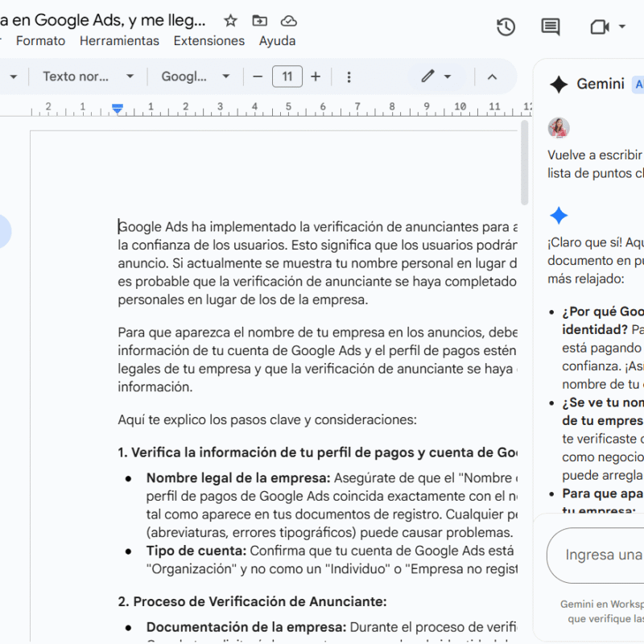Open the version history clock icon
The image size is (644, 644).
506,27
